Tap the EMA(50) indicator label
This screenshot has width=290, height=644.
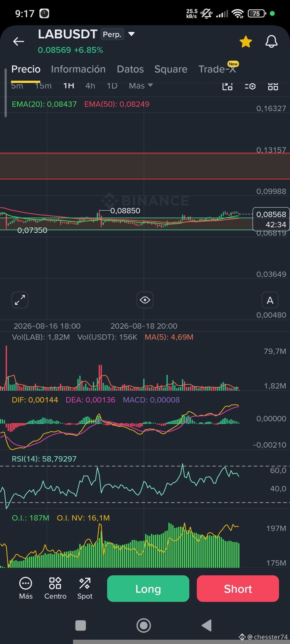coord(117,104)
